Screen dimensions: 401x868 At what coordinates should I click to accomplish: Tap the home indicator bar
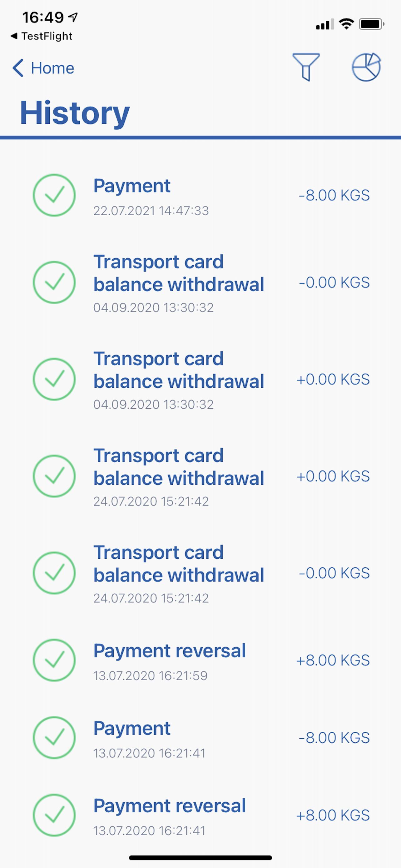coord(200,858)
